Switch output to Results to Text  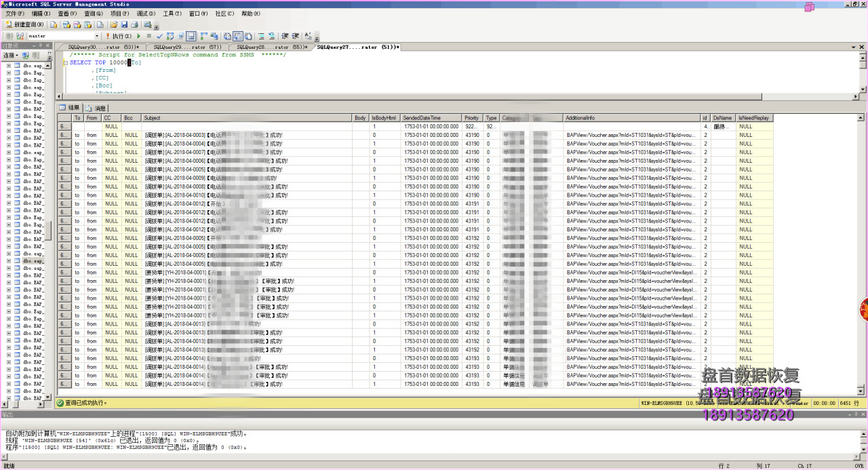click(227, 36)
